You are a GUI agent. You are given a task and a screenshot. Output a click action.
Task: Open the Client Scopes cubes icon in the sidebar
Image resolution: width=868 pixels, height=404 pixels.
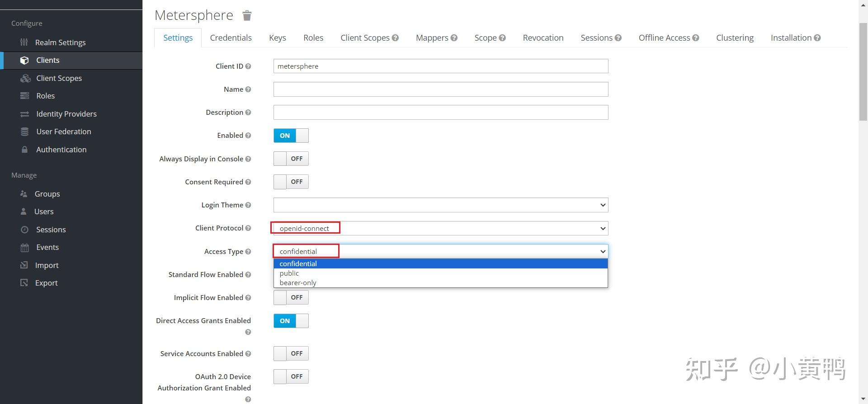25,78
